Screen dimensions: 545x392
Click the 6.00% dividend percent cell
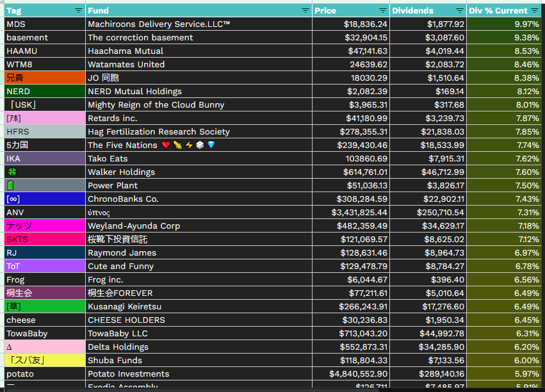(x=504, y=361)
